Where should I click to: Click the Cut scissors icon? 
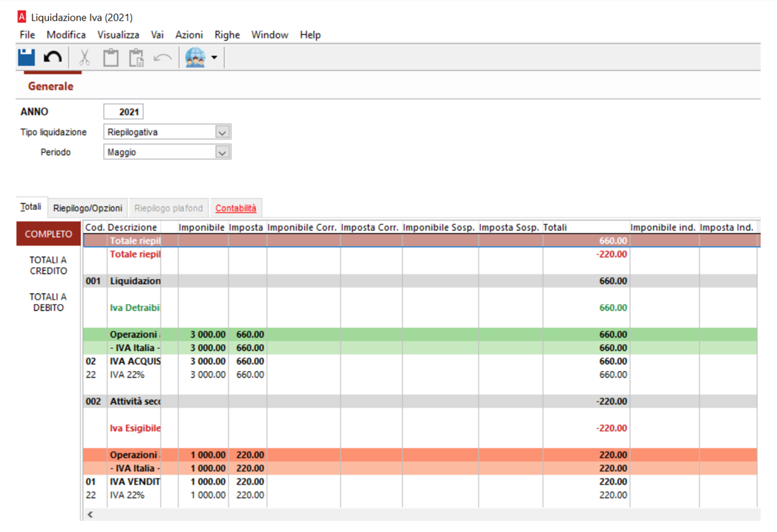point(85,57)
